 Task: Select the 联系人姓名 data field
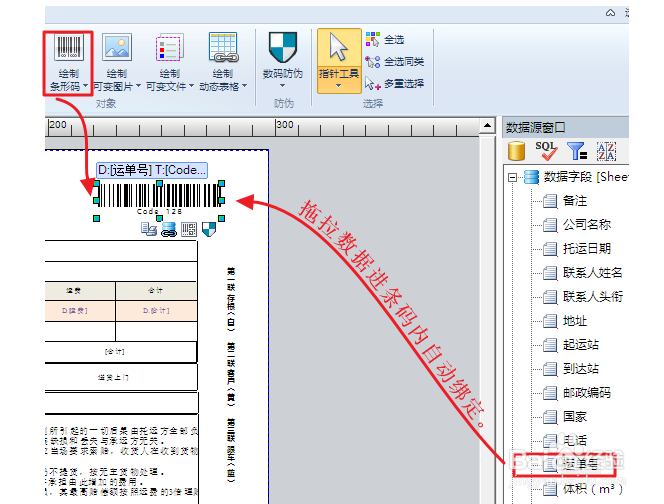592,273
